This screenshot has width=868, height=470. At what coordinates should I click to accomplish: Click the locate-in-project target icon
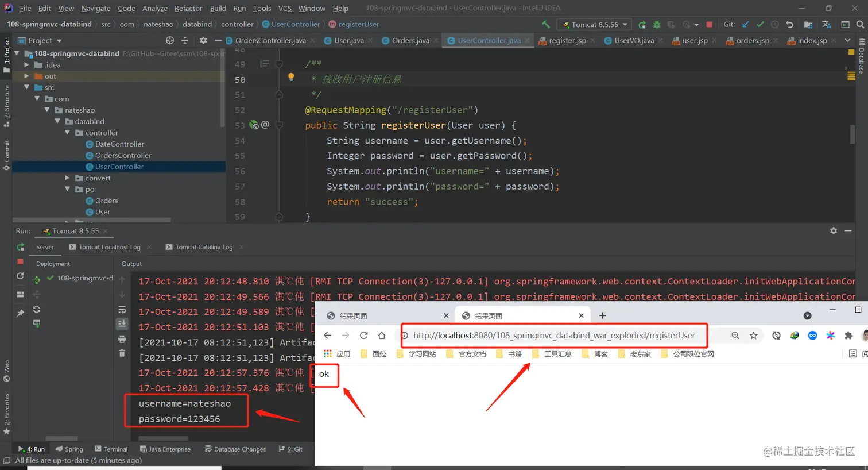pos(170,40)
